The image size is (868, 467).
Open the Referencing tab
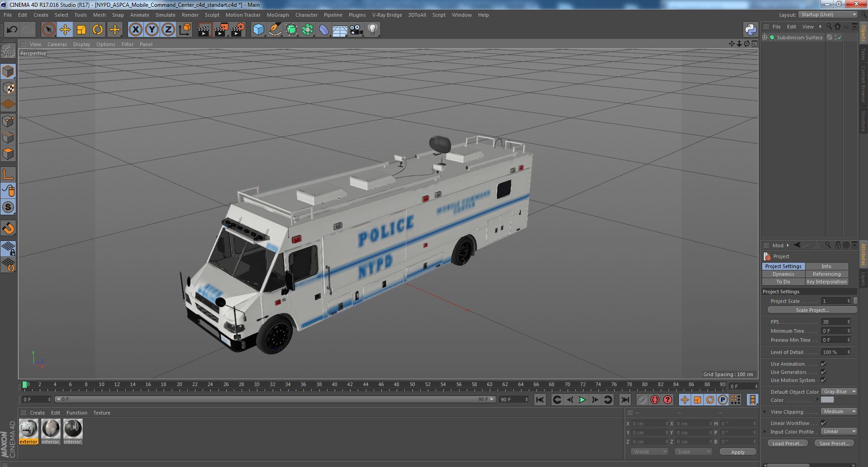(826, 274)
